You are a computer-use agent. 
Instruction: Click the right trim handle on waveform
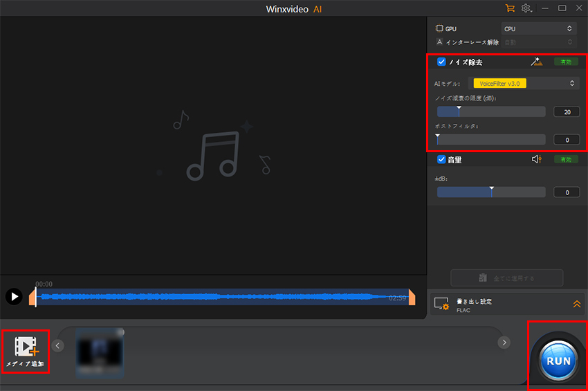412,298
